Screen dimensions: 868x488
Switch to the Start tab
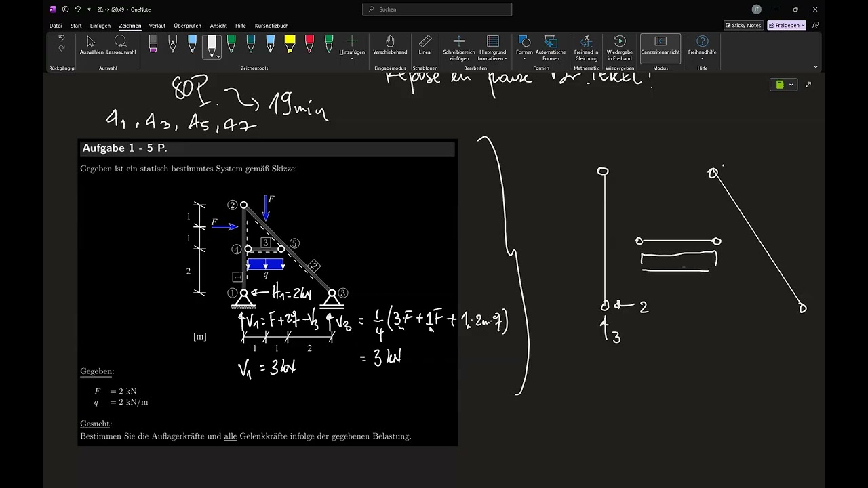[x=76, y=26]
